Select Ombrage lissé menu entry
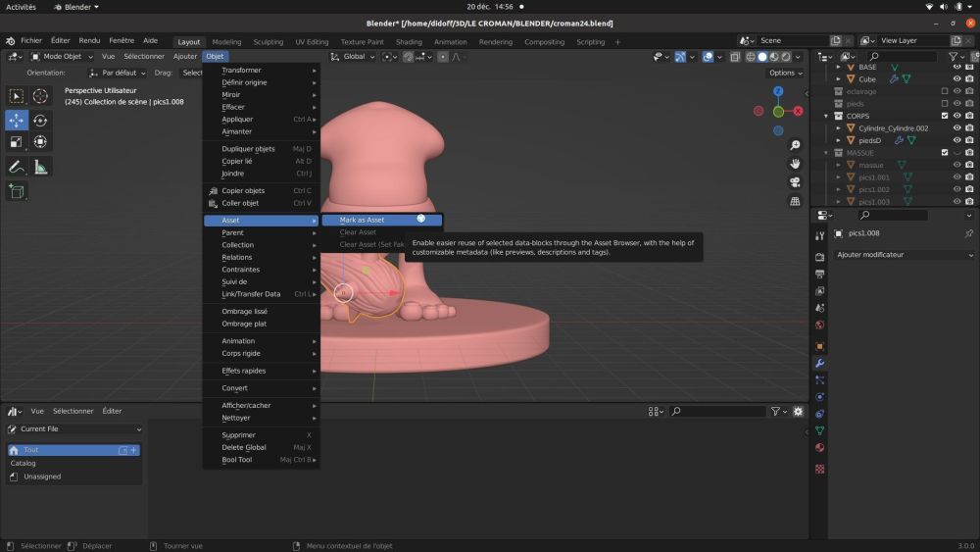 pos(262,312)
